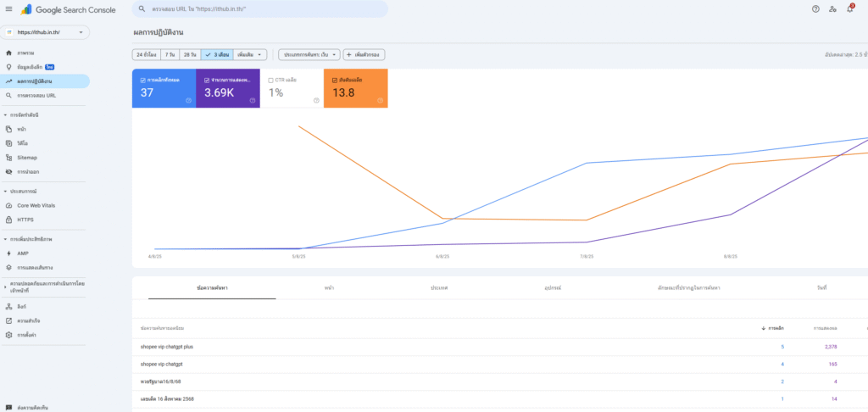Click the Links network icon in sidebar
Image resolution: width=868 pixels, height=412 pixels.
(8, 306)
